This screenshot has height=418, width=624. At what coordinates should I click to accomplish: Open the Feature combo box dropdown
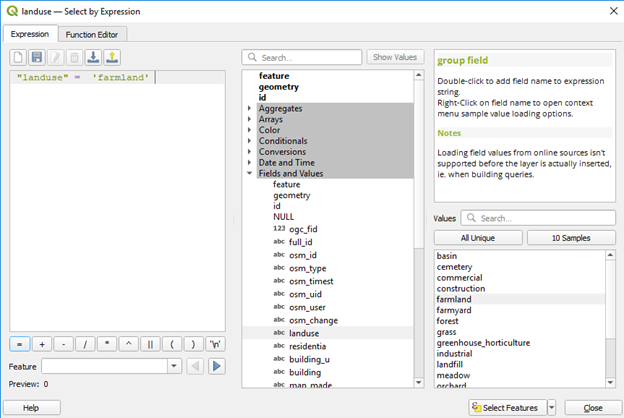pyautogui.click(x=175, y=366)
